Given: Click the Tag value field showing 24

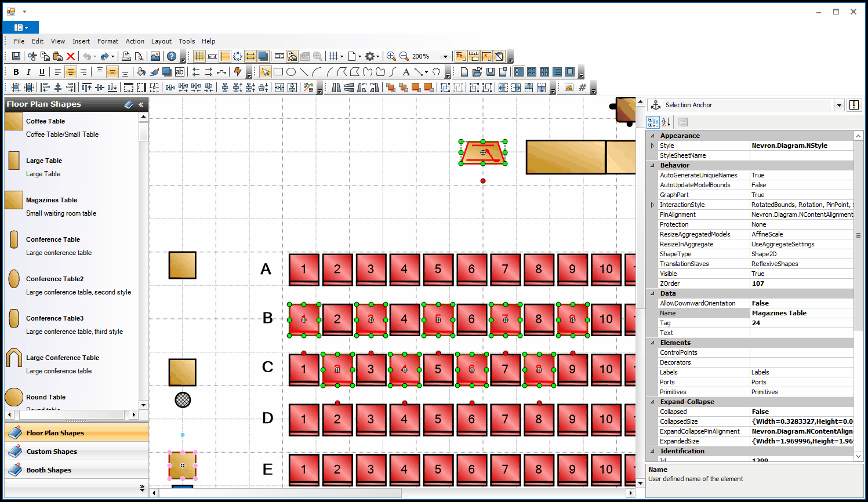Looking at the screenshot, I should 802,323.
